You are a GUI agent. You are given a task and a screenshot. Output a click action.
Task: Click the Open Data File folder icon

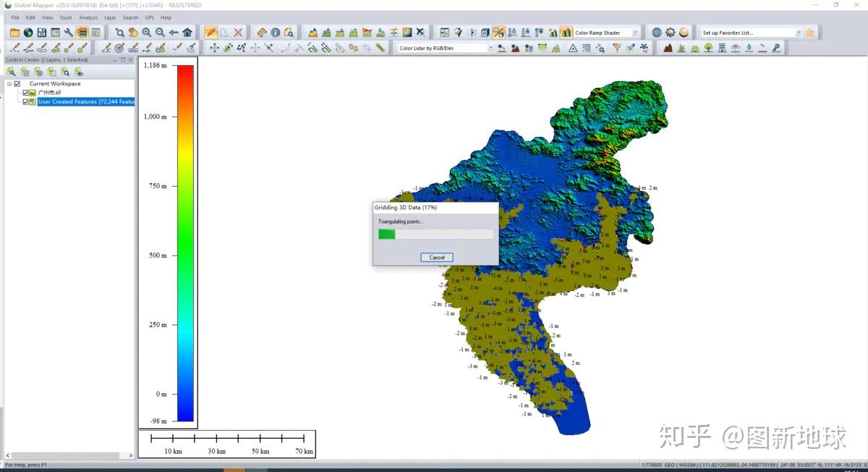click(x=14, y=33)
